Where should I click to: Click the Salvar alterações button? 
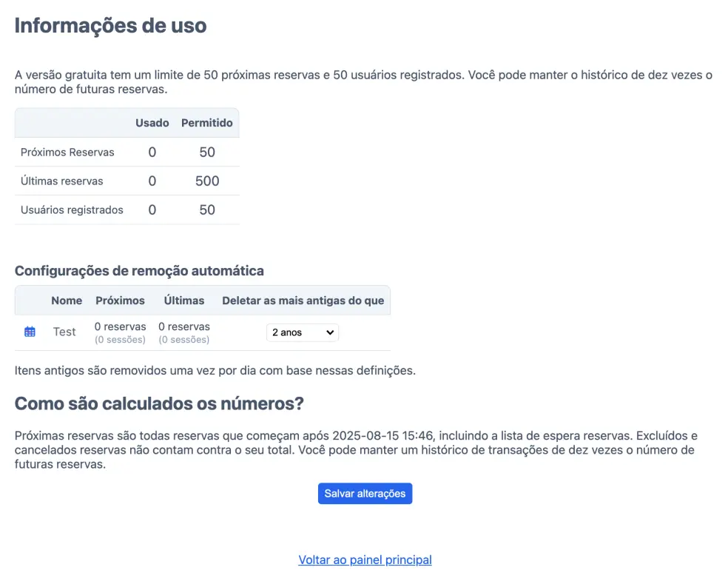click(x=365, y=493)
